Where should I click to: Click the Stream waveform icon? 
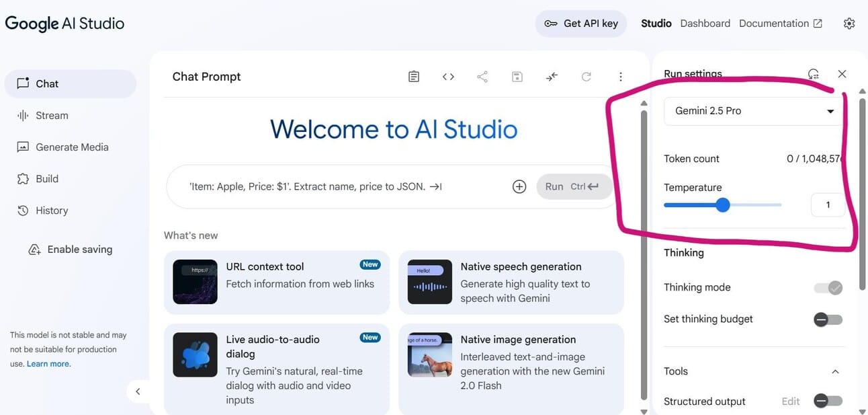[23, 115]
